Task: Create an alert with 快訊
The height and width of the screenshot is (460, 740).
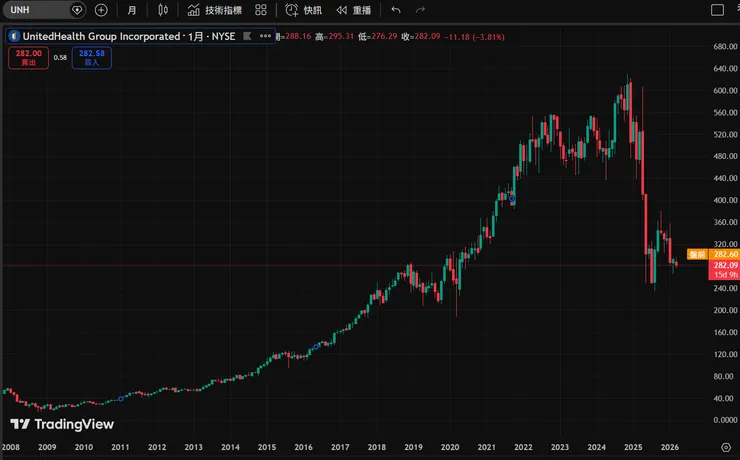Action: (x=303, y=10)
